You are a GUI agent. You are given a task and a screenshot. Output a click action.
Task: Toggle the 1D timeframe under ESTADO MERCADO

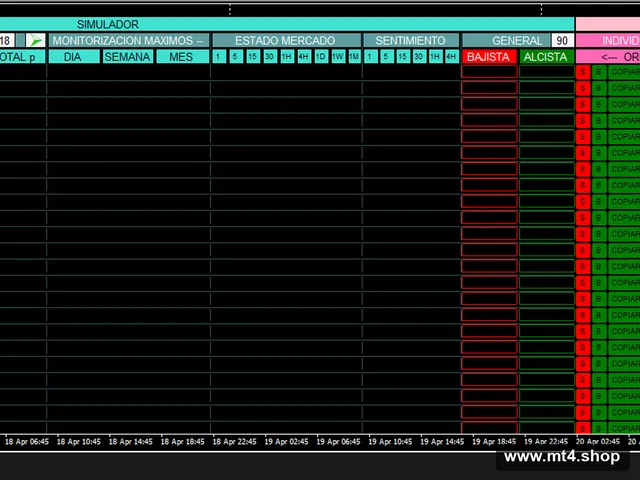click(x=321, y=56)
